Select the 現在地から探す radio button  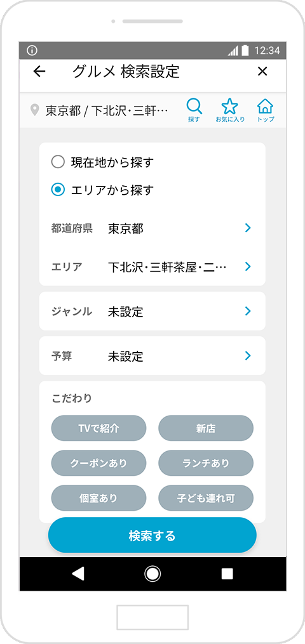pos(58,162)
